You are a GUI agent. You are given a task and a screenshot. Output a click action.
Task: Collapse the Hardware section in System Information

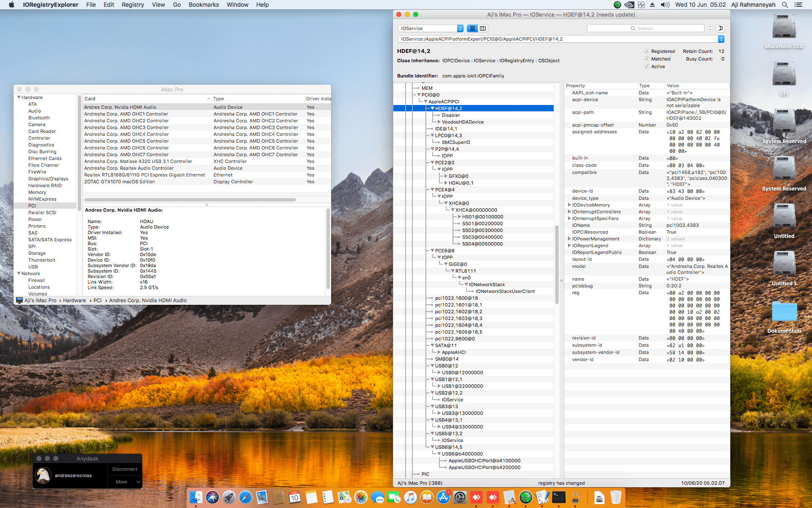click(x=19, y=97)
